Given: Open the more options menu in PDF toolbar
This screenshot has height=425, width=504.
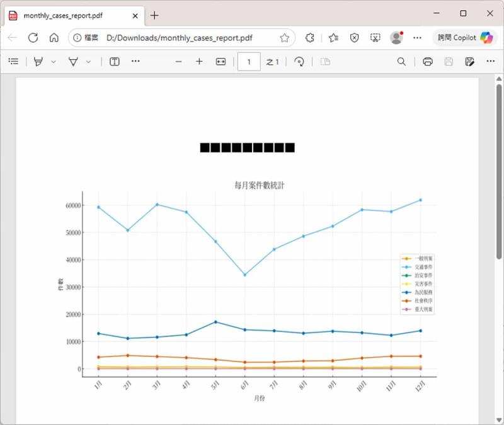Looking at the screenshot, I should (x=491, y=61).
